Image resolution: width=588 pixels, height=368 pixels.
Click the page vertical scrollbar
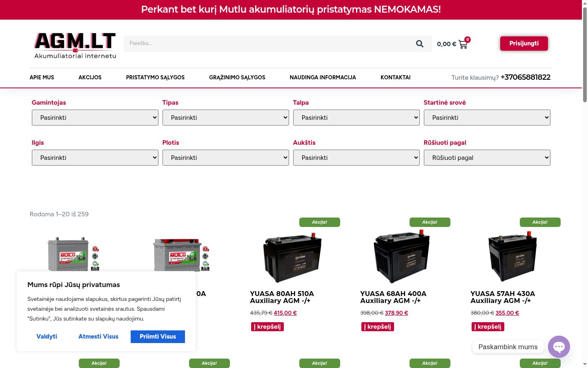click(585, 54)
